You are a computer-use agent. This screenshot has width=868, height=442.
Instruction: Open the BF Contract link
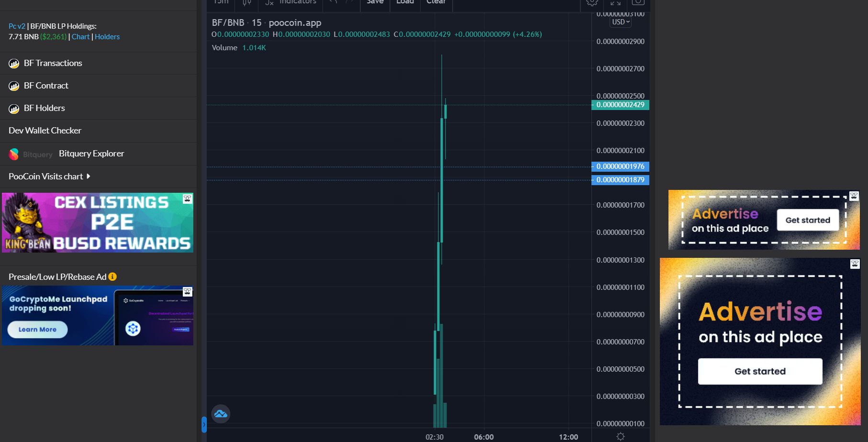click(x=46, y=86)
